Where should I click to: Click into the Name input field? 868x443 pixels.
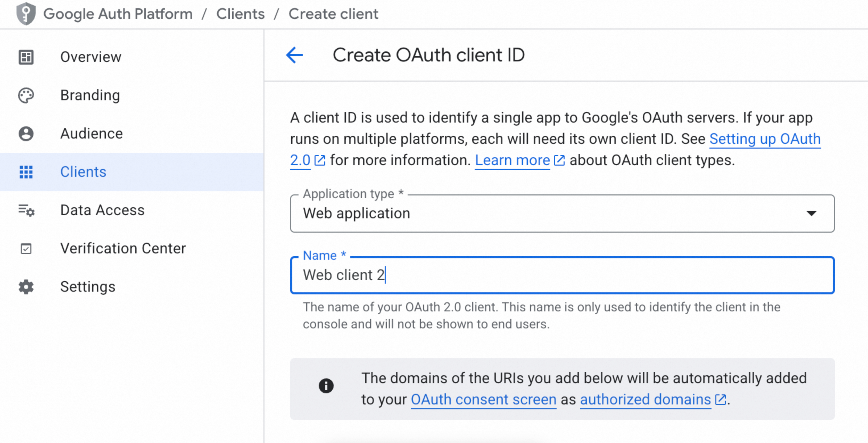coord(562,275)
